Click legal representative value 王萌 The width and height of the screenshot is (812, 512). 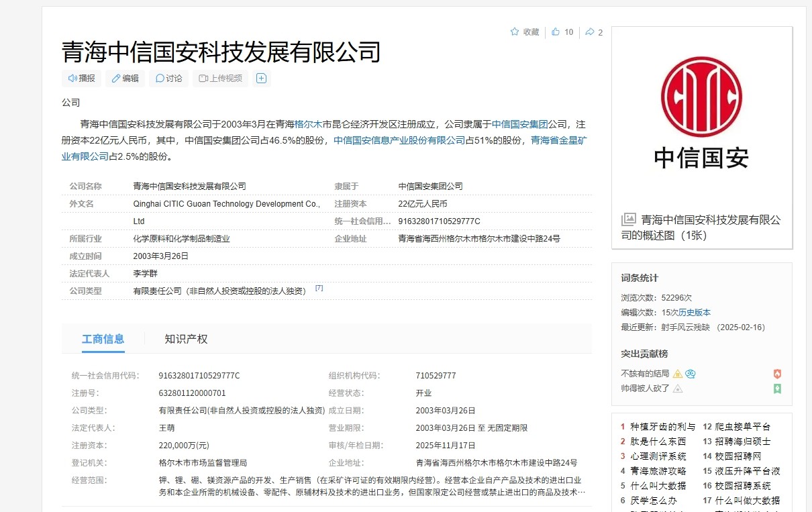pos(166,428)
